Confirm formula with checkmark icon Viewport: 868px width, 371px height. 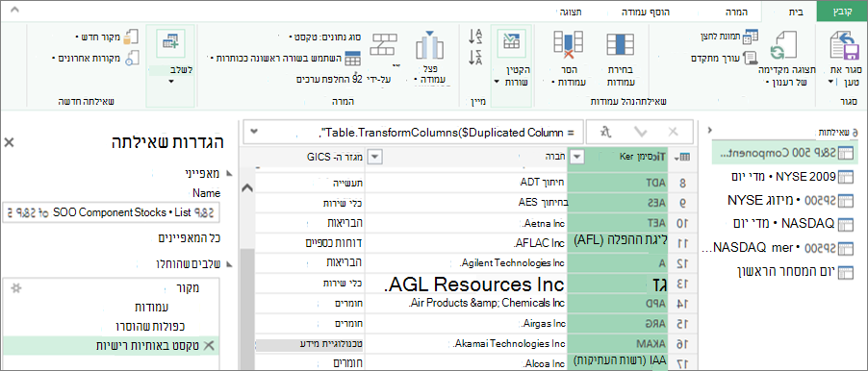pos(641,132)
